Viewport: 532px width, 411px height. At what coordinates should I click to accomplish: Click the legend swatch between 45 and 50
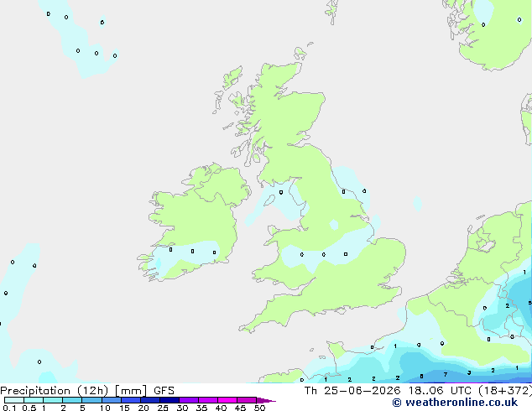point(247,400)
